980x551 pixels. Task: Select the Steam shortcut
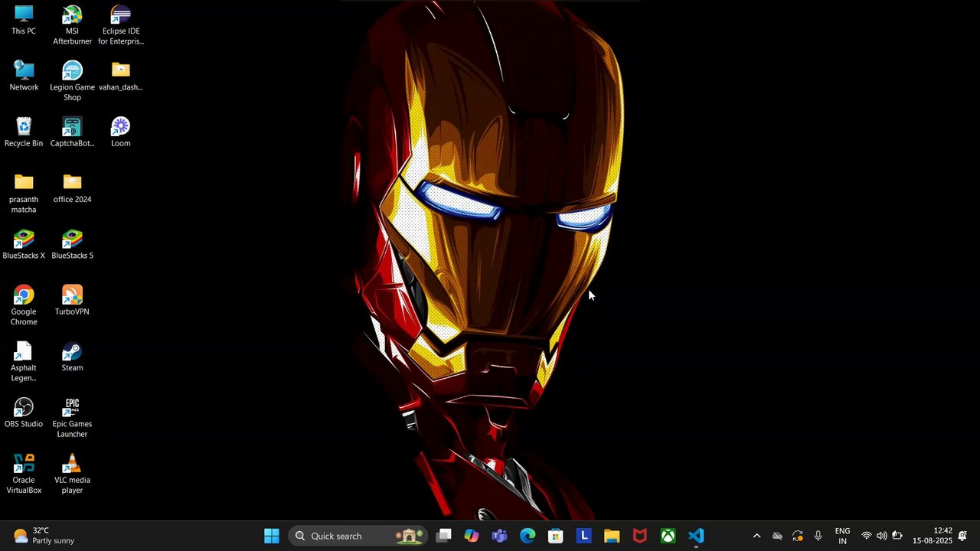coord(72,357)
